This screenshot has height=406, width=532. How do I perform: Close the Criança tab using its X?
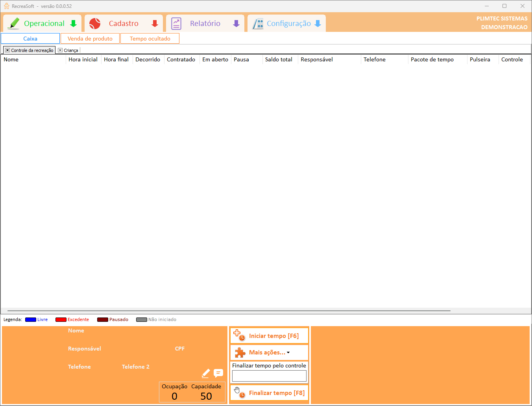[x=60, y=50]
